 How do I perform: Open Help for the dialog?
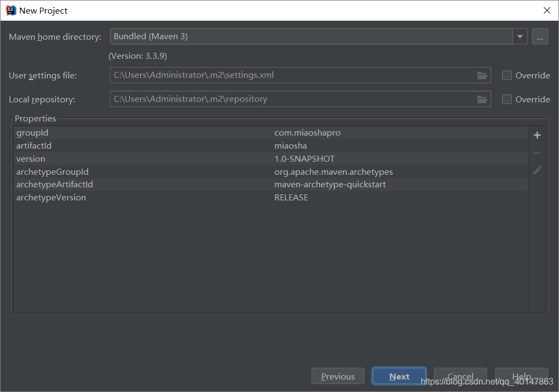(521, 376)
